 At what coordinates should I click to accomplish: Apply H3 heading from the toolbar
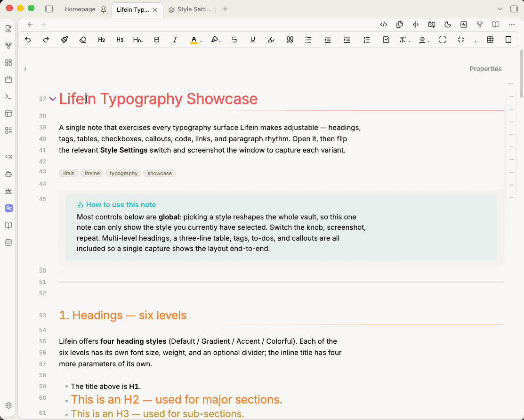click(x=120, y=40)
